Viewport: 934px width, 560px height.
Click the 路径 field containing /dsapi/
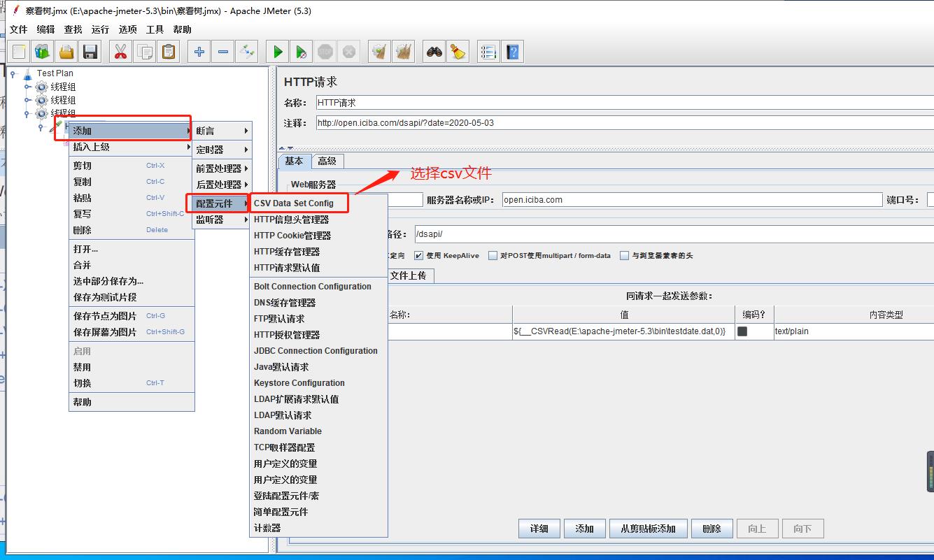pyautogui.click(x=674, y=234)
